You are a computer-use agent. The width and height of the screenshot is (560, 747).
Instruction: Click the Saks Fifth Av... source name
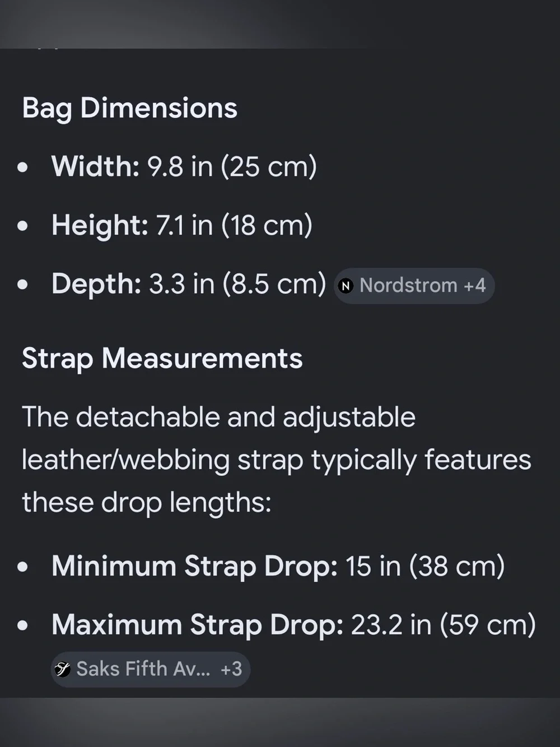(x=143, y=669)
